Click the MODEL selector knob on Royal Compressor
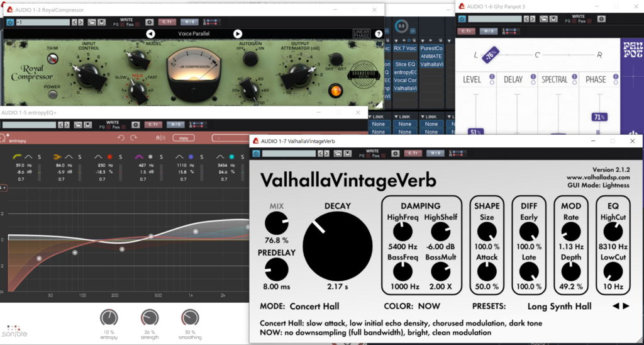Image resolution: width=644 pixels, height=345 pixels. click(138, 60)
